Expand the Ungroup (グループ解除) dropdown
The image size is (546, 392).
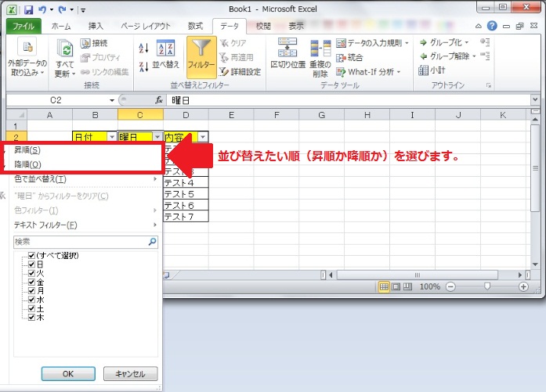(x=474, y=56)
